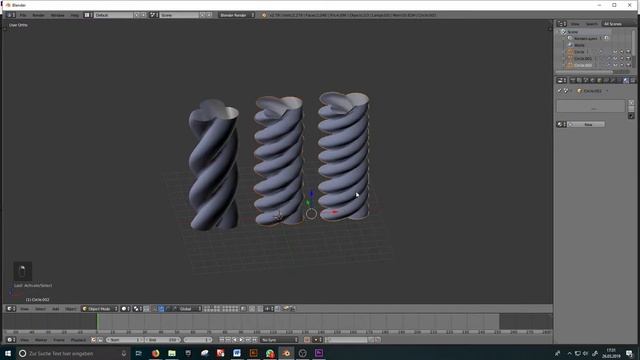Open the 3D view editor type selector
The width and height of the screenshot is (640, 360).
pyautogui.click(x=11, y=309)
